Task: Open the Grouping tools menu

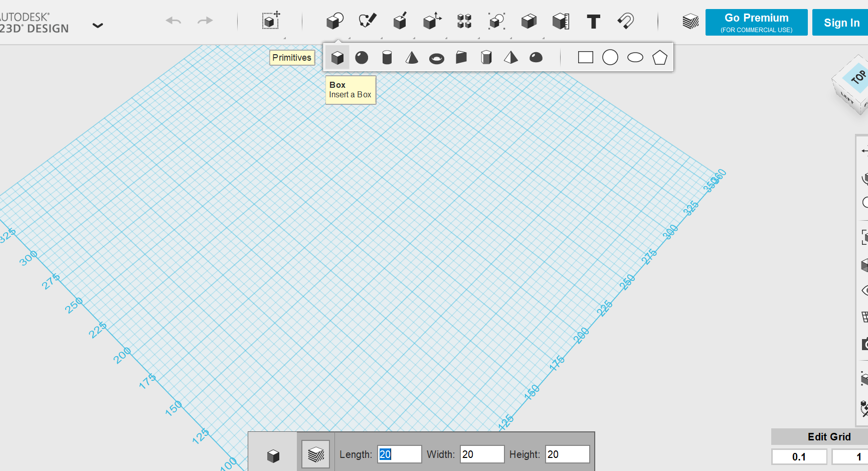Action: coord(496,21)
